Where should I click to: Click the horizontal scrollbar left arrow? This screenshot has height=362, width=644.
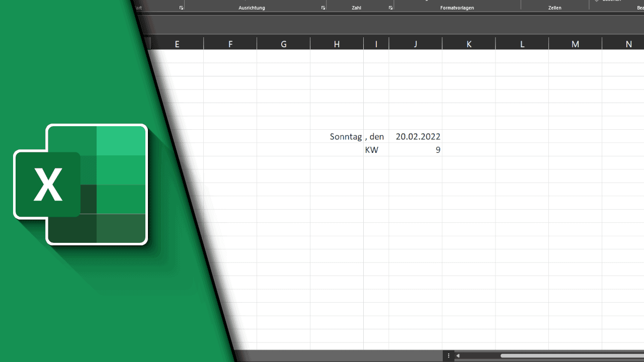coord(458,356)
